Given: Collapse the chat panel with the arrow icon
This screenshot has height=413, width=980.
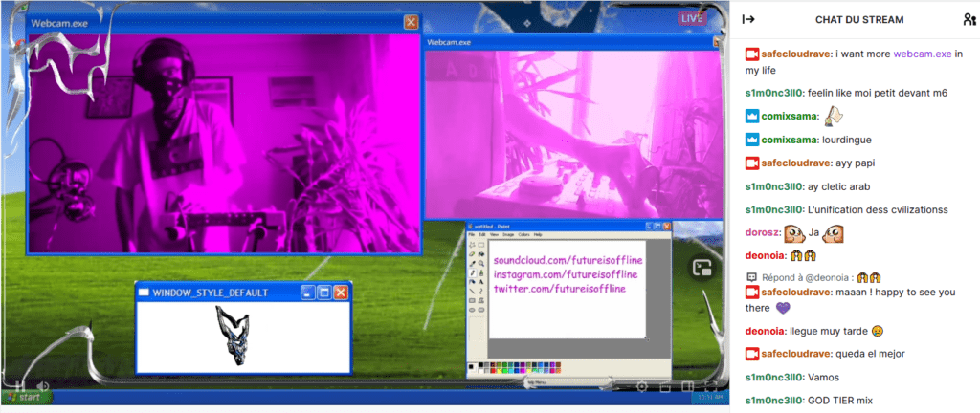Looking at the screenshot, I should point(749,19).
